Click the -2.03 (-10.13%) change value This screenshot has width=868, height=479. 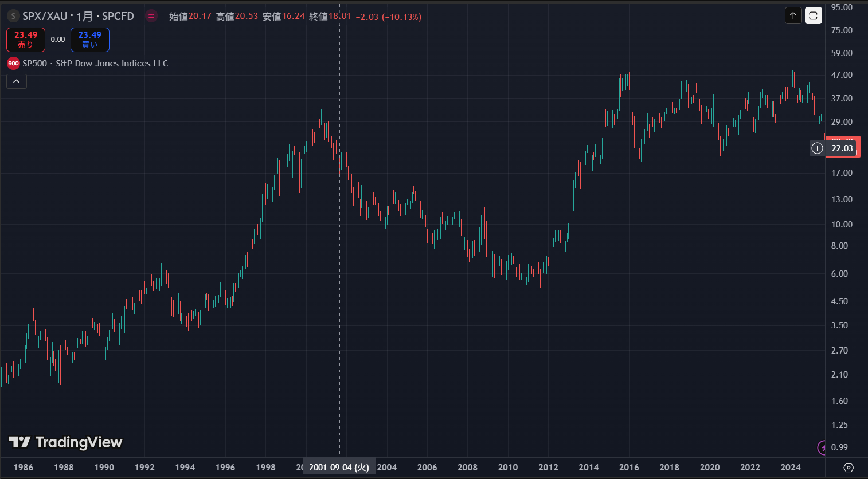click(x=388, y=17)
